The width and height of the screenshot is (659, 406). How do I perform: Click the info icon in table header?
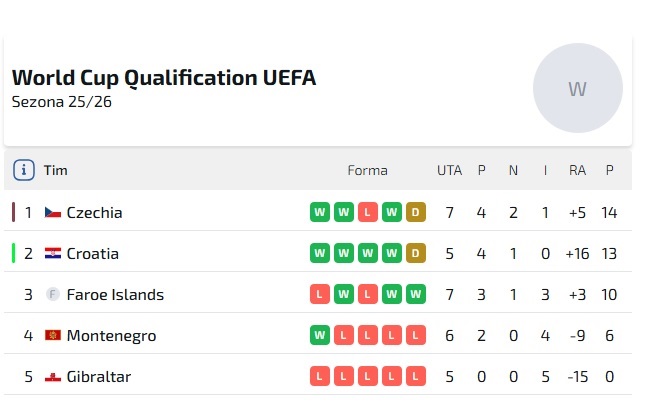click(24, 170)
